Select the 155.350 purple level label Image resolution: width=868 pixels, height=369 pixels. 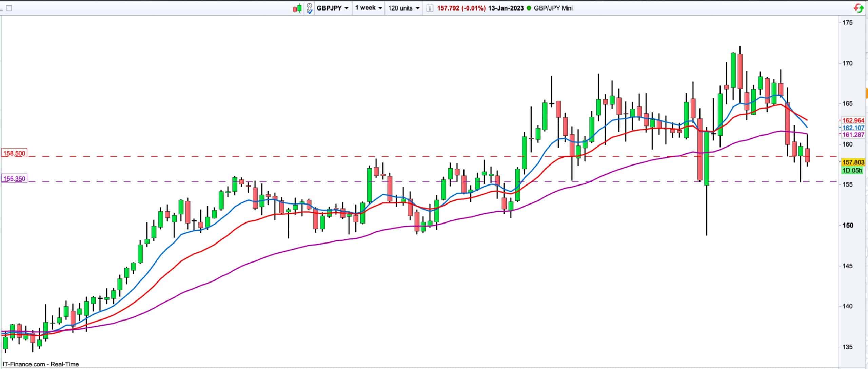[x=14, y=179]
